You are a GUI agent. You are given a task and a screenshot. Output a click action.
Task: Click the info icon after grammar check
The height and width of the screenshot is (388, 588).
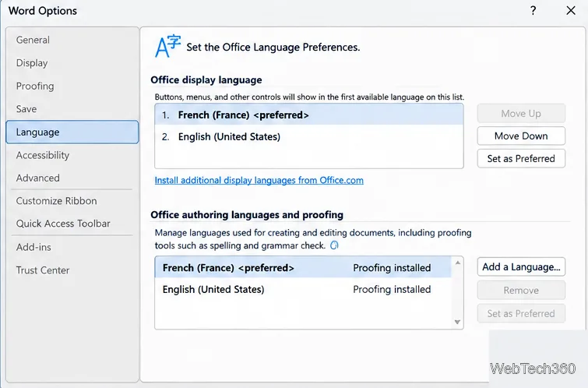pyautogui.click(x=334, y=245)
